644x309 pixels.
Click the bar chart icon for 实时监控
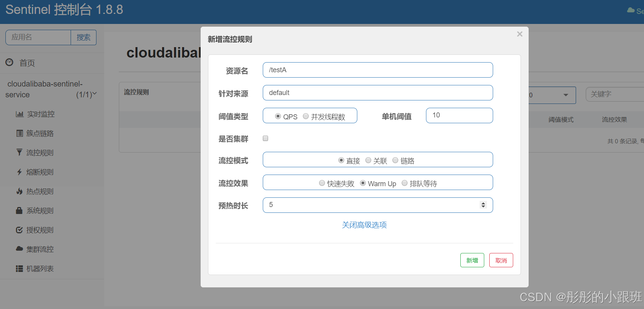pos(20,114)
